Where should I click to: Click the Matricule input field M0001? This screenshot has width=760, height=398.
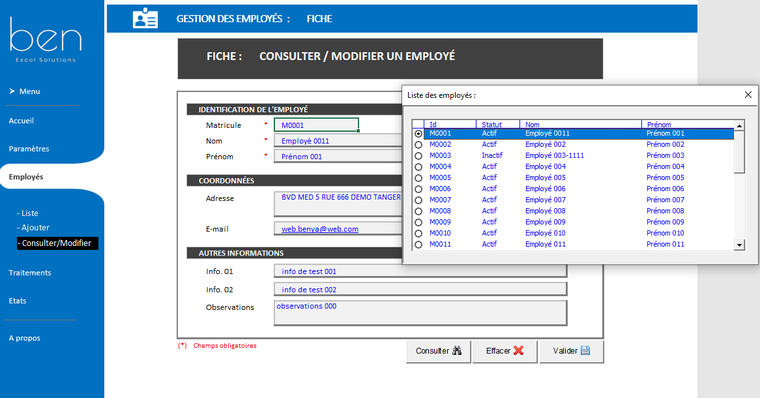316,125
